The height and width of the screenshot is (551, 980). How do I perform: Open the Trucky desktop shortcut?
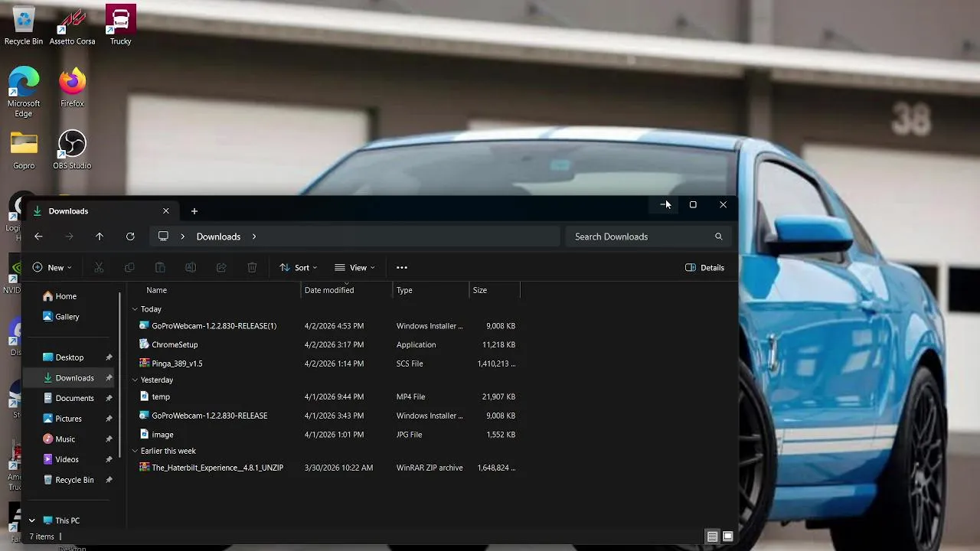120,25
